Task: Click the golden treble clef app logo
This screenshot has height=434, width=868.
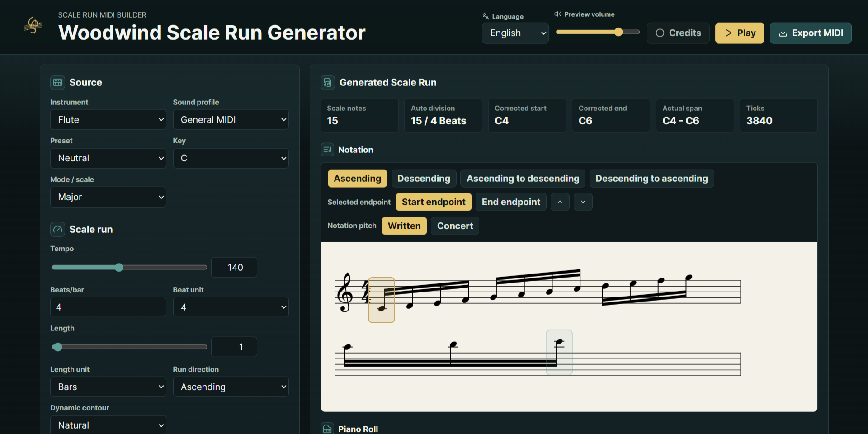Action: 33,25
